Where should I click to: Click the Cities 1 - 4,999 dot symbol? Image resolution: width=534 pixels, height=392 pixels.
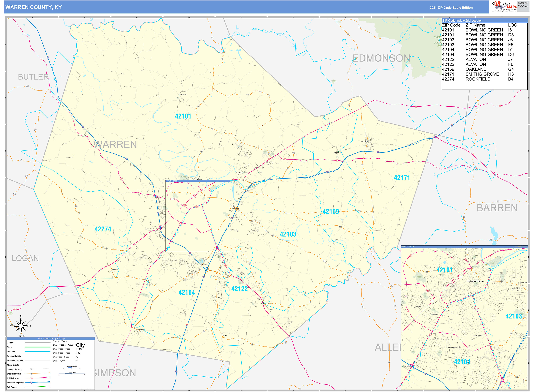pyautogui.click(x=76, y=361)
